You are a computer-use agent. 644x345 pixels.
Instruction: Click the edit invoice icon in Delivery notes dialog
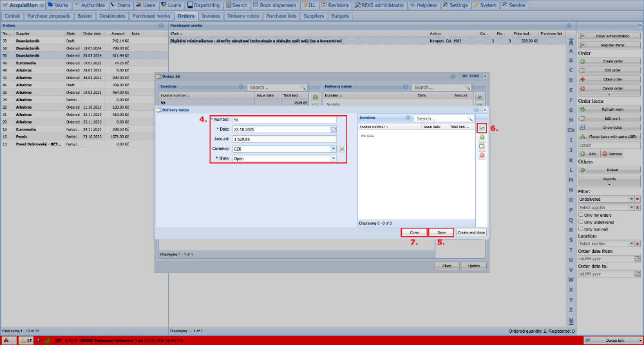coord(482,147)
